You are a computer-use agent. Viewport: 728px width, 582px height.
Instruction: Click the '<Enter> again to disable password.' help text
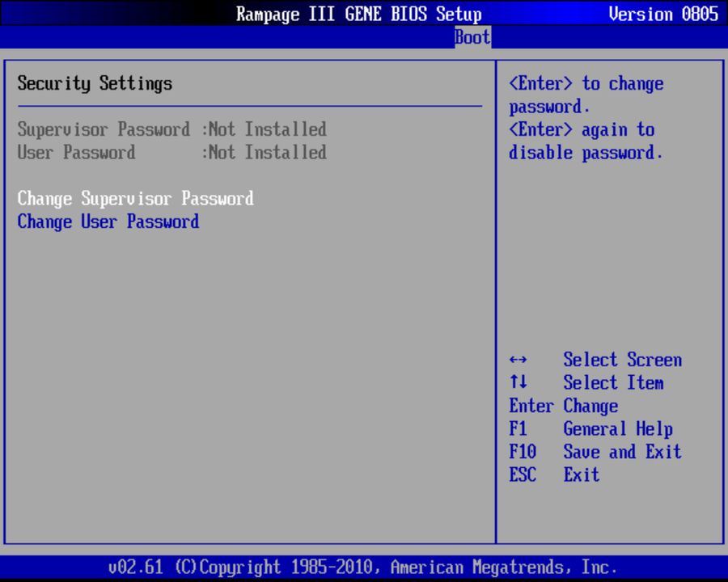click(x=585, y=141)
